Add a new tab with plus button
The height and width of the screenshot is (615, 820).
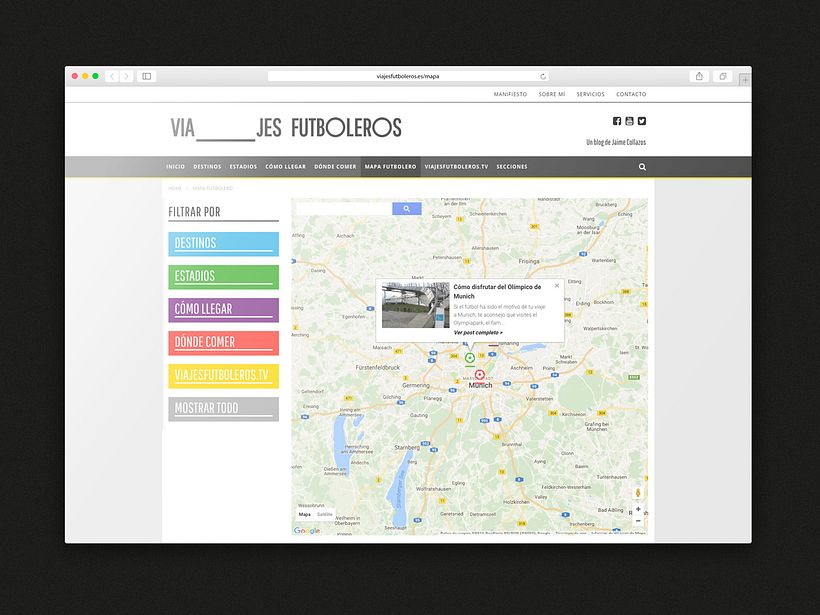(745, 79)
